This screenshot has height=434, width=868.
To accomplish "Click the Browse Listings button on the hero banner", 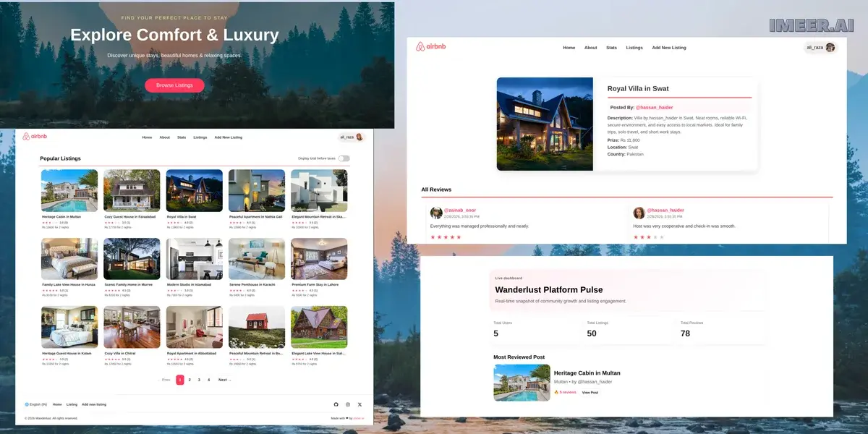I will point(174,85).
